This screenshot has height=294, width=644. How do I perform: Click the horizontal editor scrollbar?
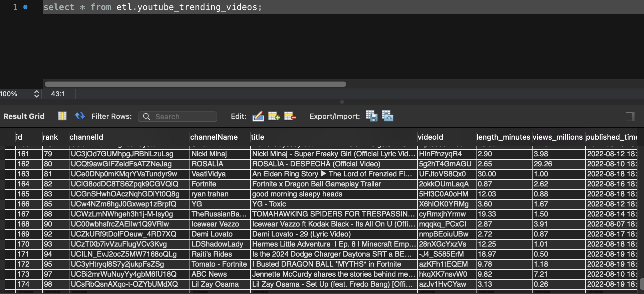196,84
